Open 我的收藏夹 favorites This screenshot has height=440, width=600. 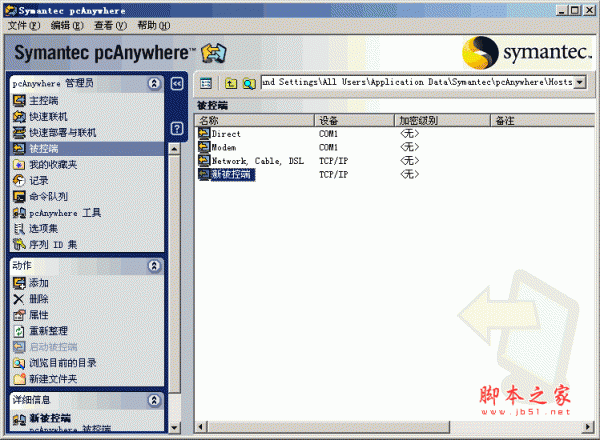(x=45, y=165)
